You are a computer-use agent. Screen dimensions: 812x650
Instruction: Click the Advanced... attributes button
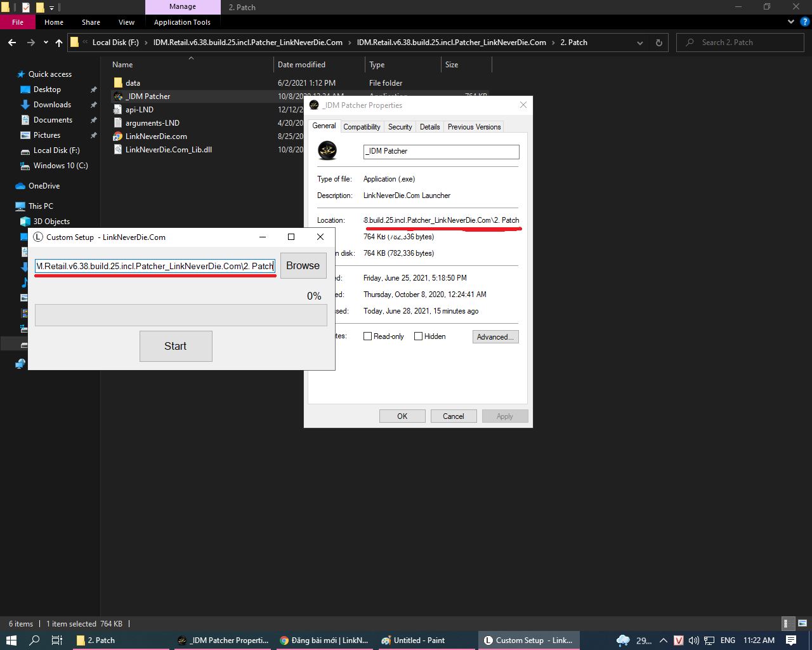[495, 337]
